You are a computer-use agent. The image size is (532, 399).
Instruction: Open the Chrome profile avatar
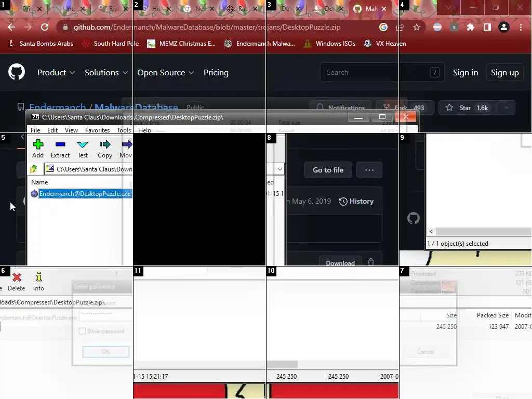[504, 27]
